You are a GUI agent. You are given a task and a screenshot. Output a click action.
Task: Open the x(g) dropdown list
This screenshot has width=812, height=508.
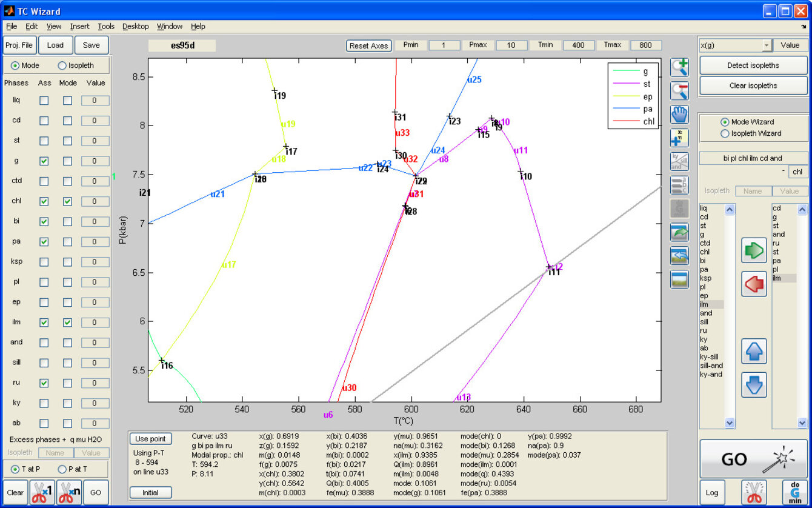coord(767,45)
